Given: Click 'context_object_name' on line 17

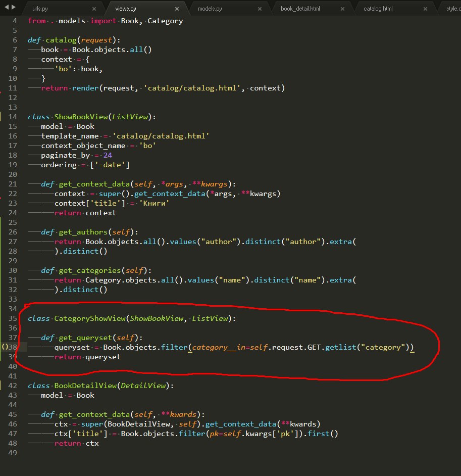Looking at the screenshot, I should 83,146.
